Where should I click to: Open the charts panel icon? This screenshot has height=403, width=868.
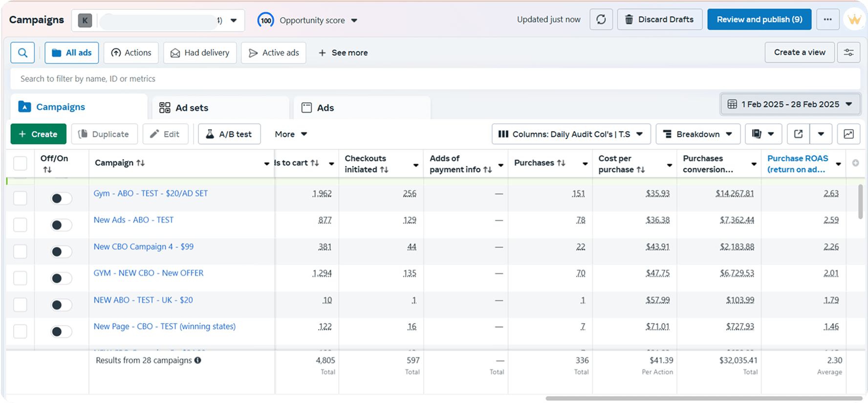pyautogui.click(x=848, y=134)
